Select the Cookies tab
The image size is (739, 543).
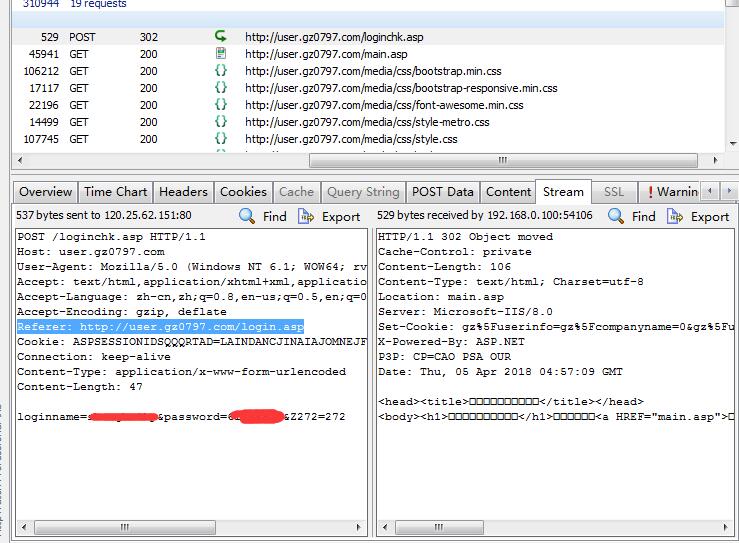[243, 192]
